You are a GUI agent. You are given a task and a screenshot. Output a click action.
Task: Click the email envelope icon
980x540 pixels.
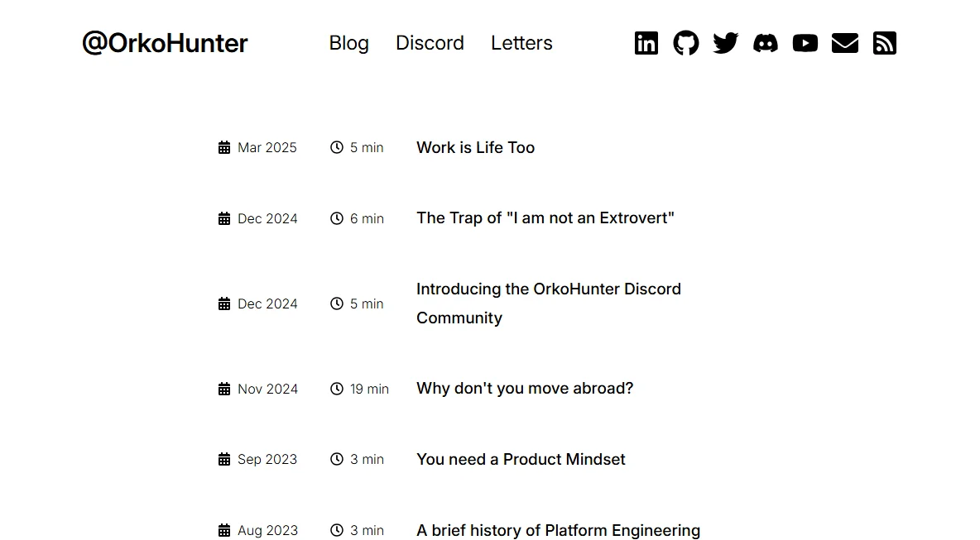(x=845, y=43)
